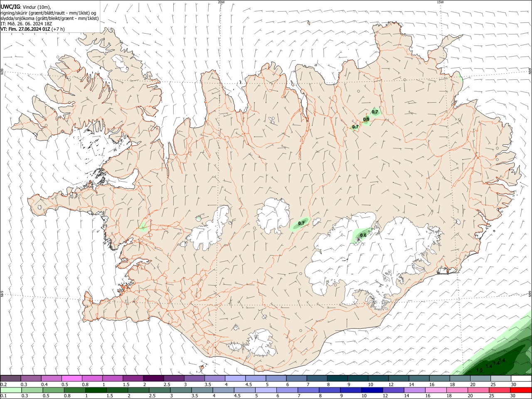Click the 1.5 precipitation value offshore southeast
The image size is (532, 399).
(x=479, y=370)
